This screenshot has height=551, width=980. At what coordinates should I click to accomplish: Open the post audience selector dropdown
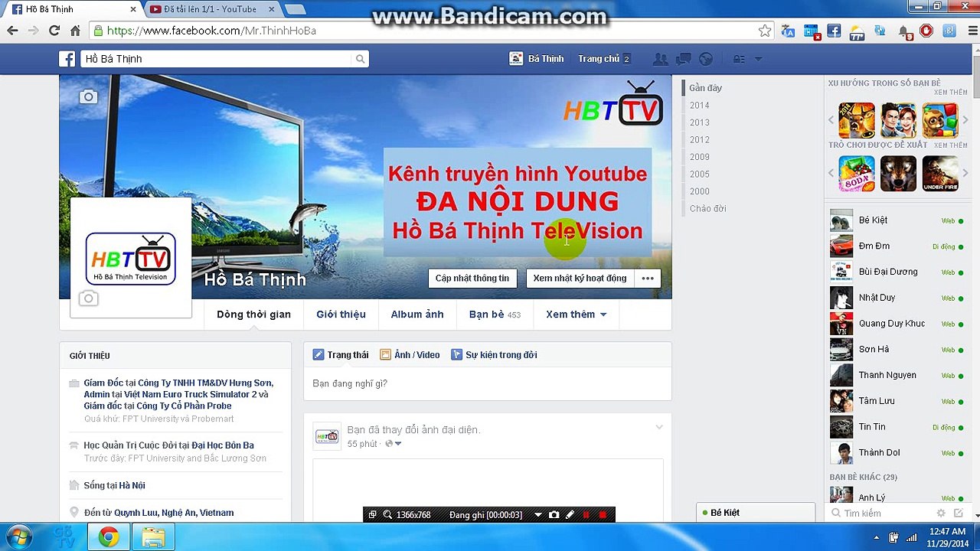[x=394, y=444]
